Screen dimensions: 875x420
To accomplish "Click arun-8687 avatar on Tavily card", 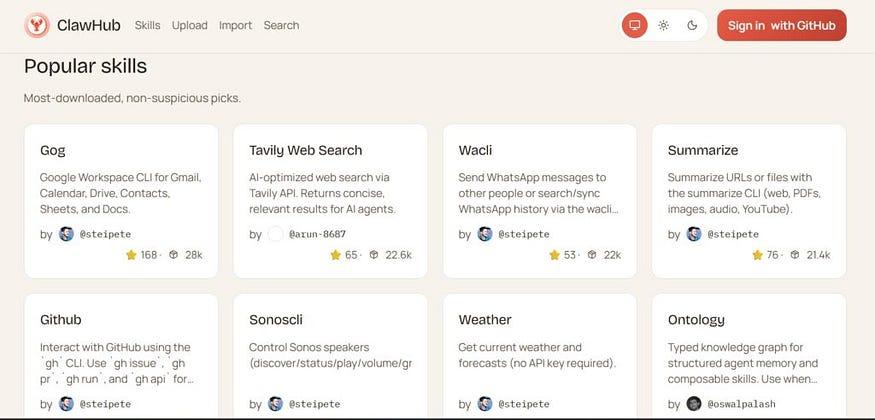I will (275, 234).
